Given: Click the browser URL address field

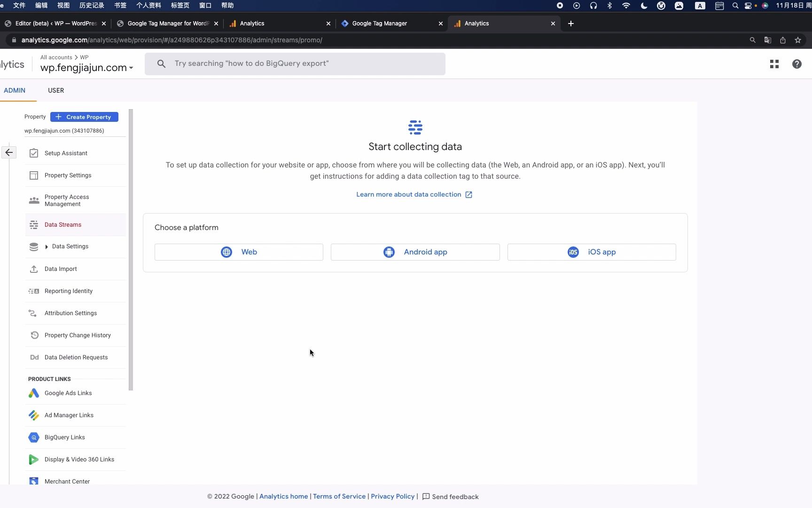Looking at the screenshot, I should (376, 40).
